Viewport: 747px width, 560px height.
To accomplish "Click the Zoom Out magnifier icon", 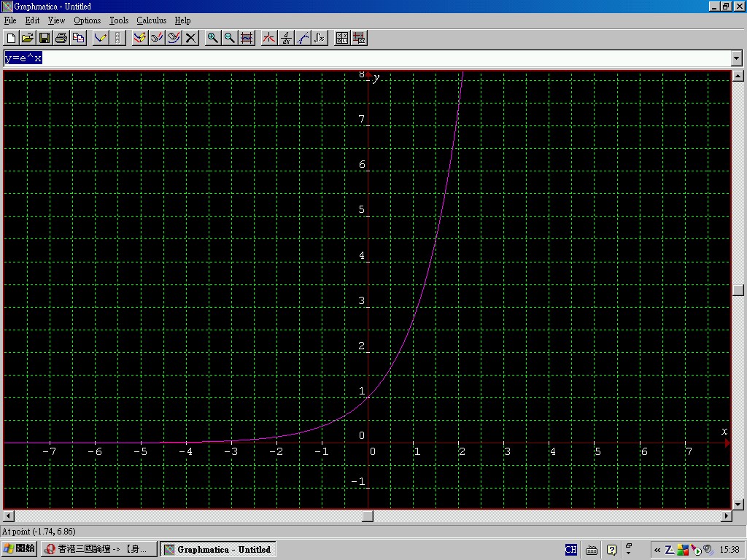I will (x=230, y=38).
